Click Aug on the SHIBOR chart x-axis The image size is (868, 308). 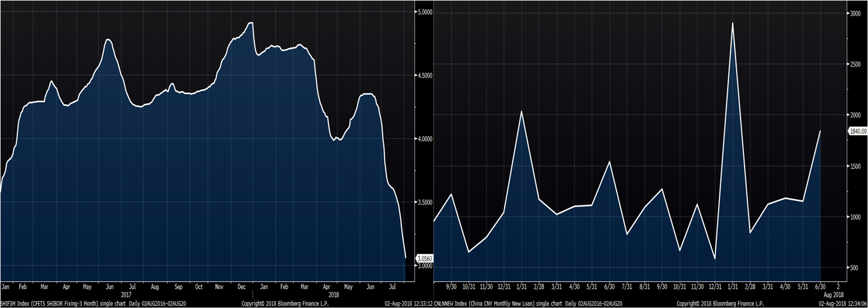pos(155,287)
